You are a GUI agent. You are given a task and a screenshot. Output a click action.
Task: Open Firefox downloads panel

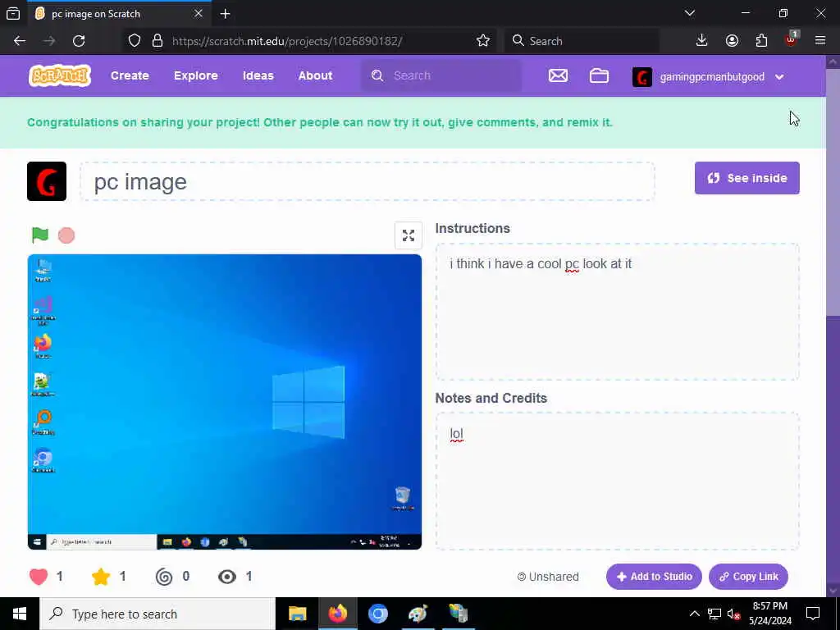pyautogui.click(x=702, y=41)
